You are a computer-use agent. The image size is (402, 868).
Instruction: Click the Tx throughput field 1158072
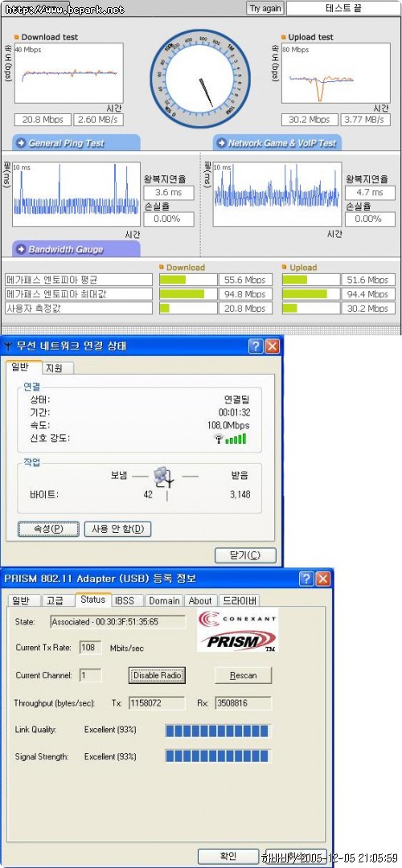pos(157,703)
